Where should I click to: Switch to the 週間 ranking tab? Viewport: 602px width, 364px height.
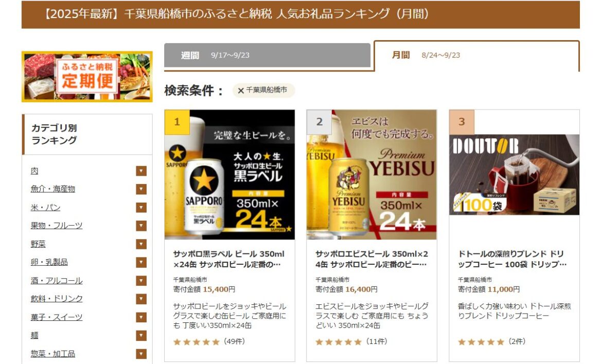pyautogui.click(x=267, y=55)
